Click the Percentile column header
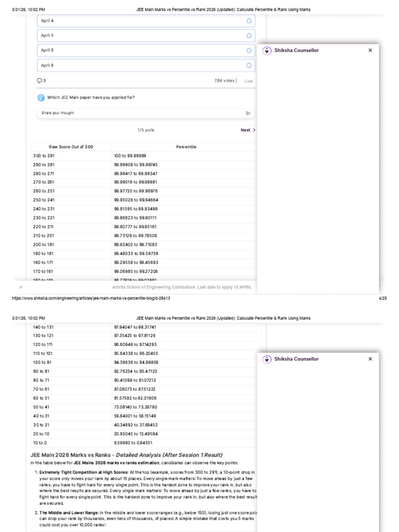This screenshot has height=532, width=399. (186, 147)
